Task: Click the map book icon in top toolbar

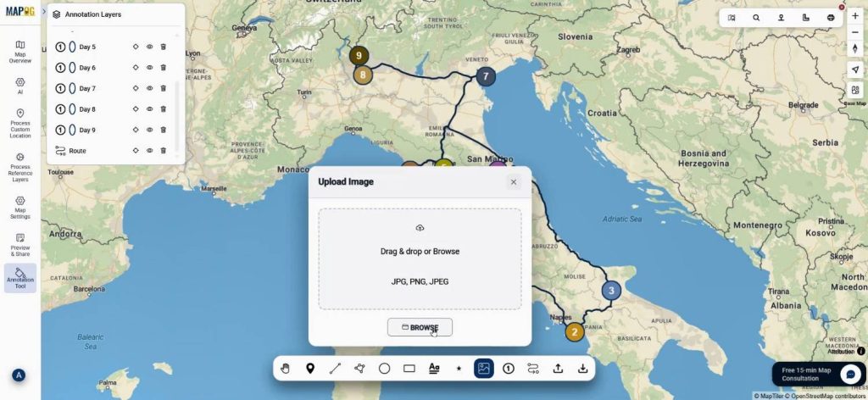Action: [732, 18]
